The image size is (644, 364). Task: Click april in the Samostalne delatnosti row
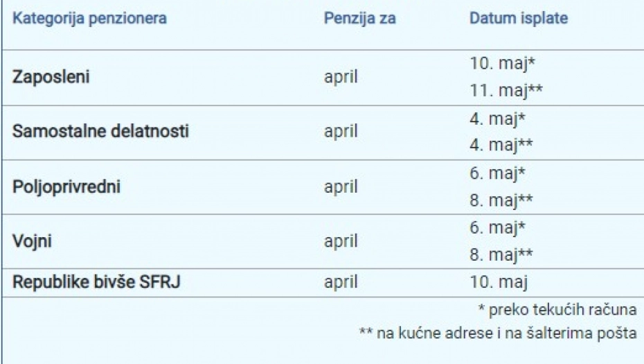[x=341, y=131]
